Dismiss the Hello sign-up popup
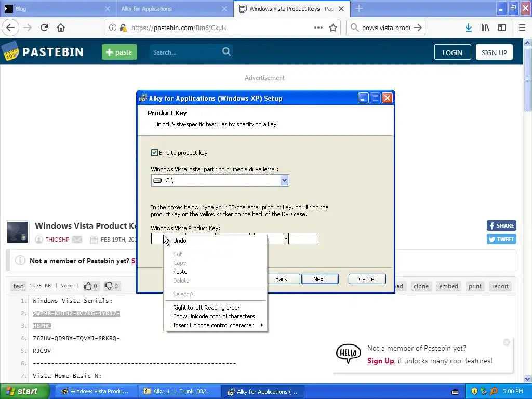The width and height of the screenshot is (532, 399). (507, 342)
